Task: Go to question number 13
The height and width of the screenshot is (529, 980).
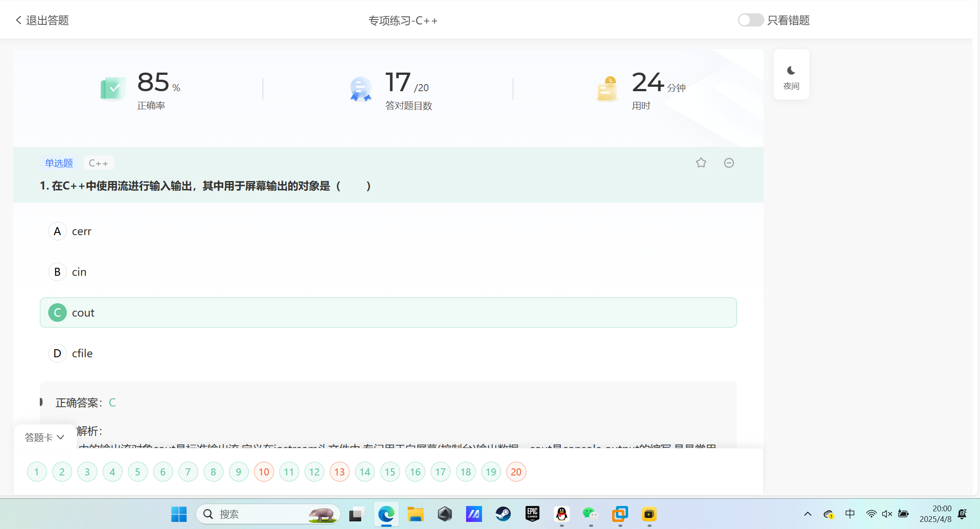Action: tap(340, 472)
